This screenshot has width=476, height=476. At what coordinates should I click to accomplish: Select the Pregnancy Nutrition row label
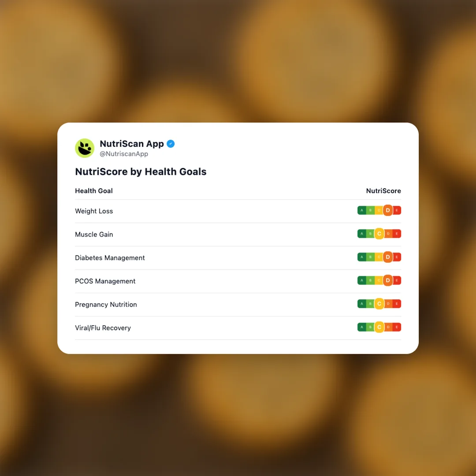(106, 305)
